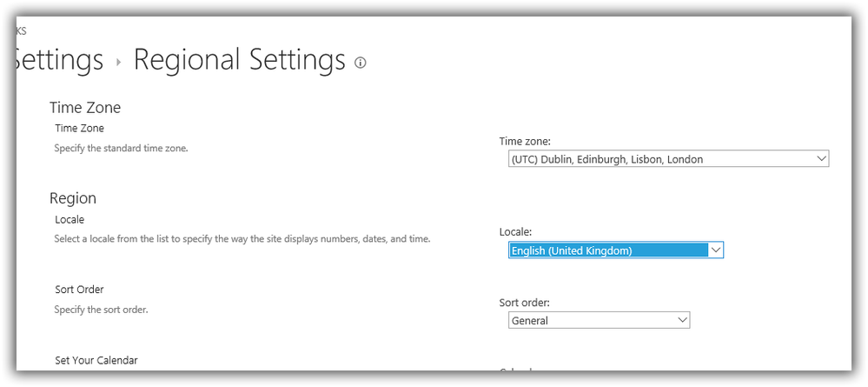Click 'Specify the standard time zone.' description
Viewport: 868px width, 387px height.
tap(121, 148)
